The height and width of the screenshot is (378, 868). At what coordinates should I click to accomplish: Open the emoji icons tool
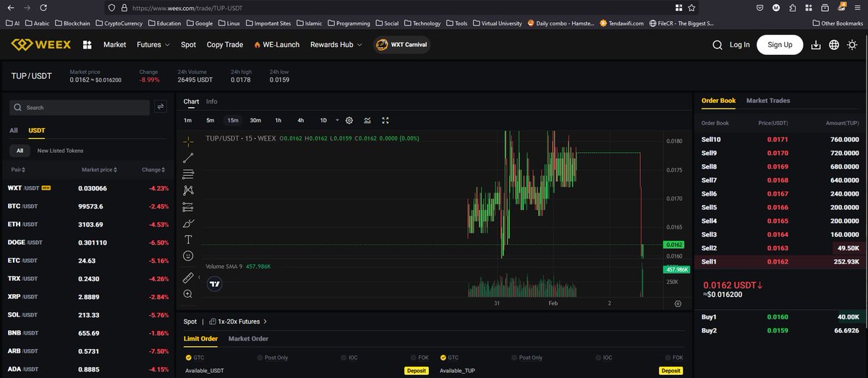188,256
